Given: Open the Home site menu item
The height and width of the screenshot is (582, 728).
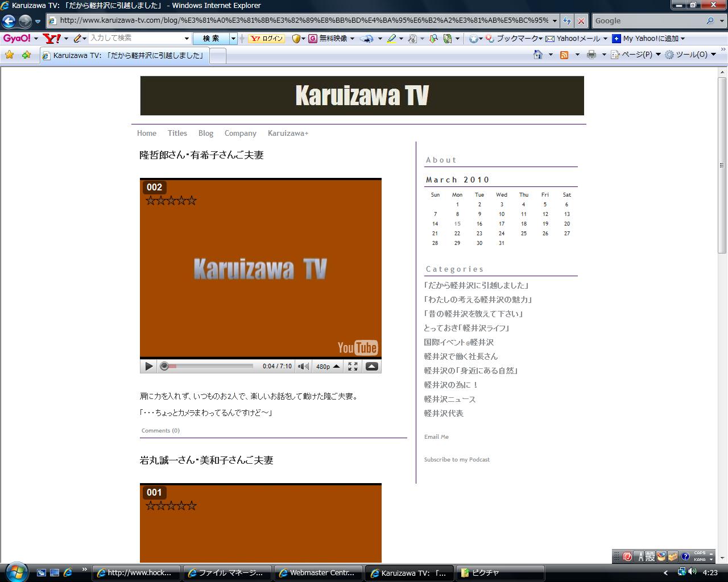Looking at the screenshot, I should [147, 133].
